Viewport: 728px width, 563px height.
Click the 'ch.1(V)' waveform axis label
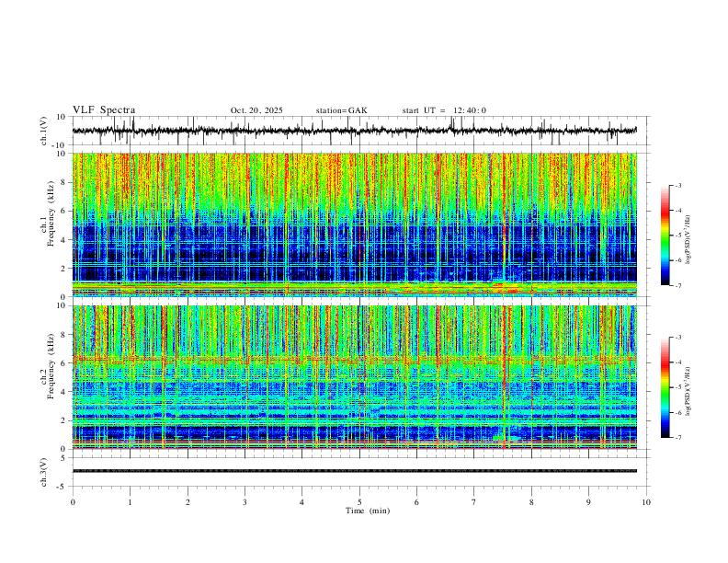44,131
